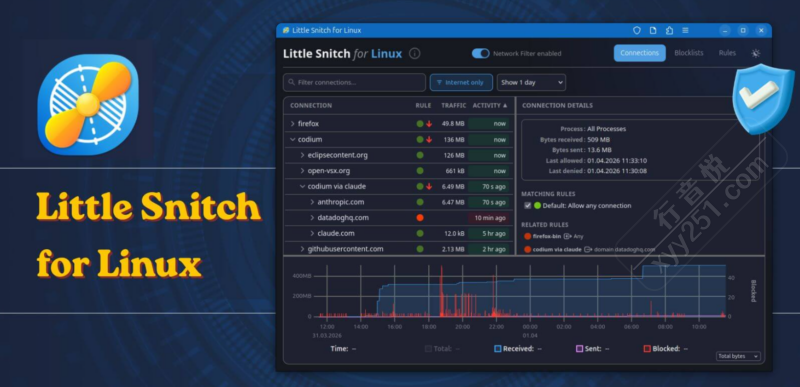Image resolution: width=800 pixels, height=387 pixels.
Task: Click the red deny dot for datadoghq.com
Action: [420, 218]
